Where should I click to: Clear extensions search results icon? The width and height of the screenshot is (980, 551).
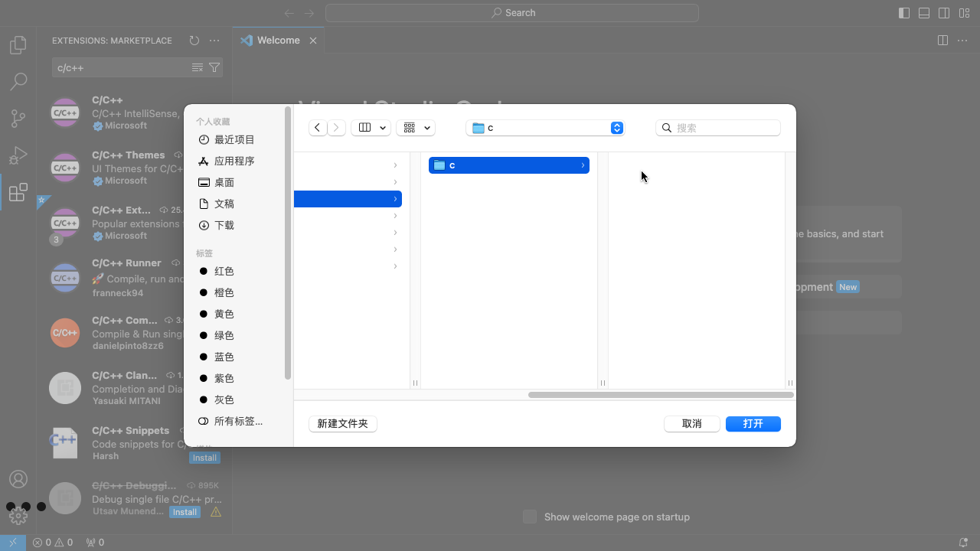(198, 68)
